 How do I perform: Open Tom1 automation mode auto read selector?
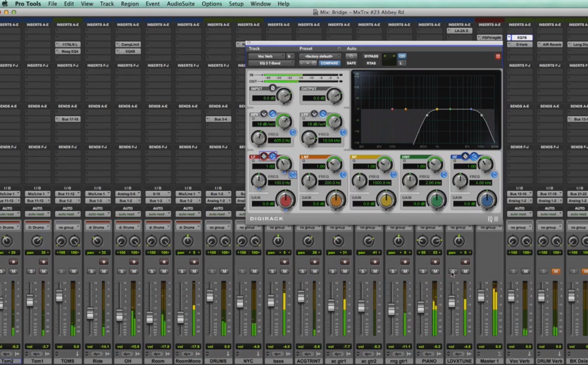37,214
